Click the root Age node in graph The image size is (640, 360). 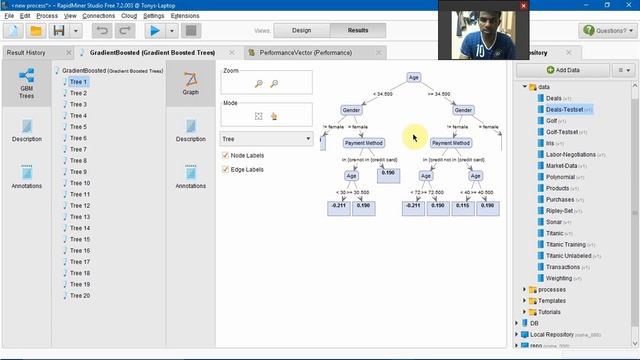[413, 77]
